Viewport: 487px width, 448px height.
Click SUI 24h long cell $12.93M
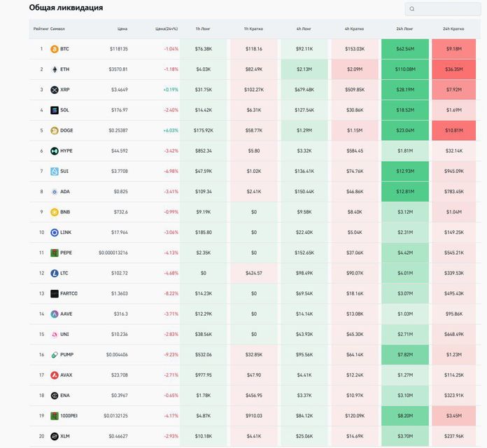pyautogui.click(x=405, y=171)
